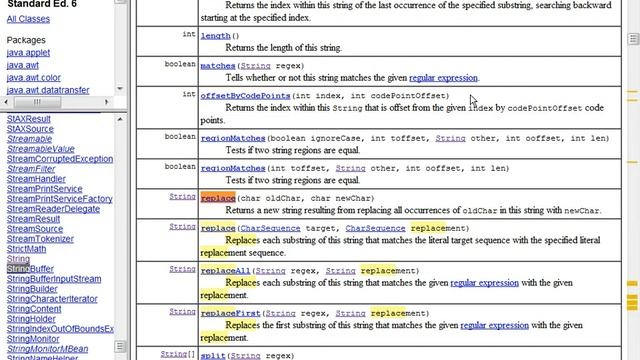The width and height of the screenshot is (640, 360).
Task: Open the Streamable interface link
Action: click(x=29, y=139)
